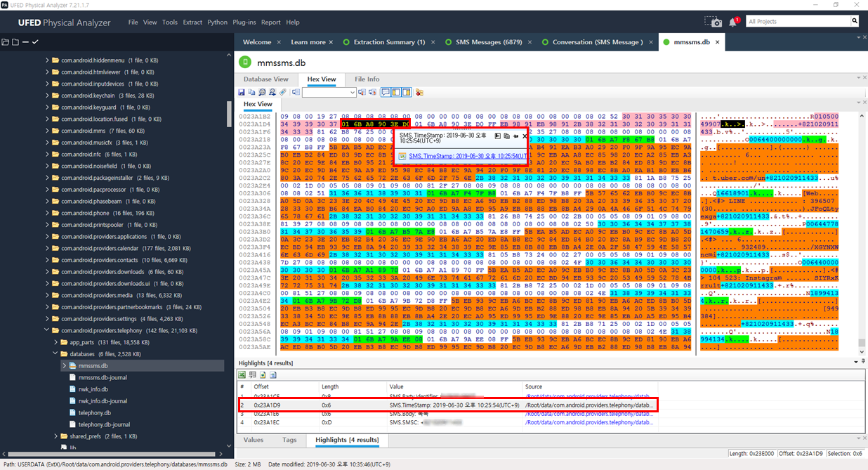Click the highlight colors icon in Hex toolbar
868x470 pixels.
(419, 92)
